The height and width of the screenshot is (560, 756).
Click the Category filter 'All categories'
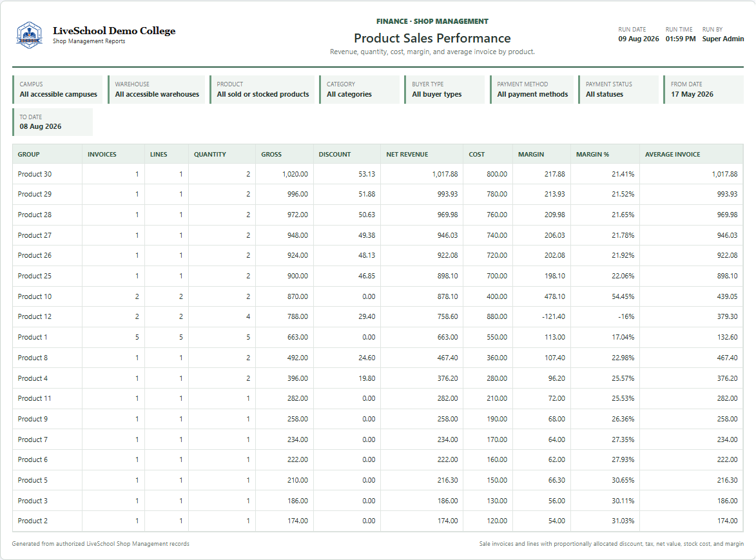(349, 95)
